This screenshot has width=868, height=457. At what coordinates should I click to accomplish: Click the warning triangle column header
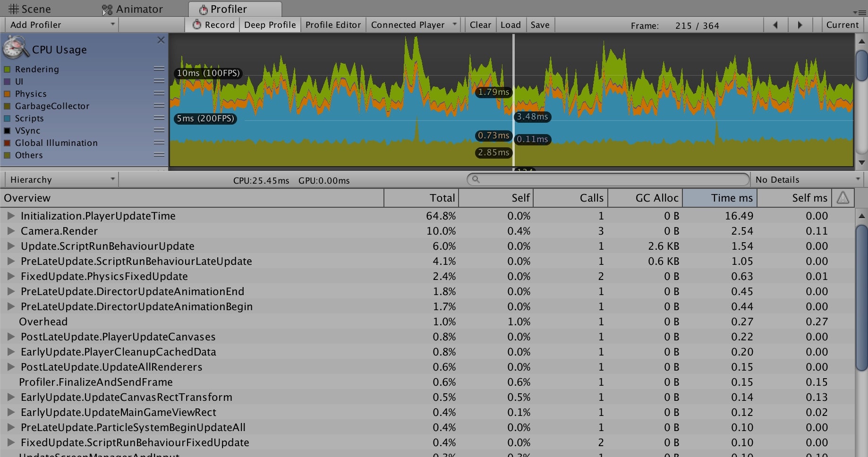(843, 198)
